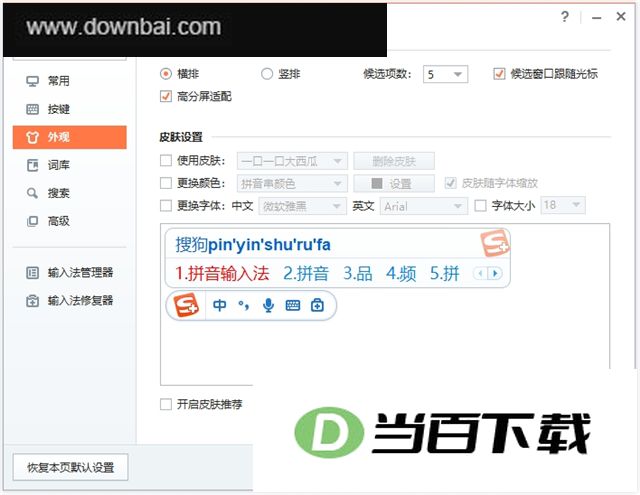Click candidate 5.拼 in preview
The image size is (640, 495).
444,273
